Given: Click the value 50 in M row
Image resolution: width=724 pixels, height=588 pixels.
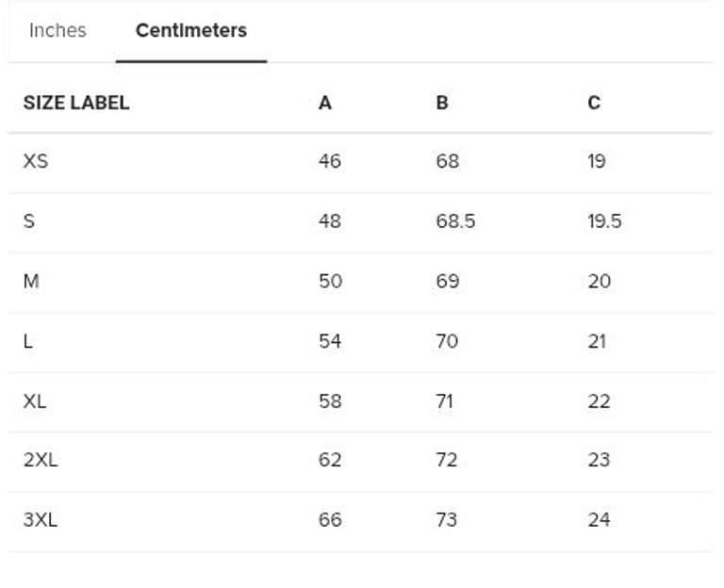Looking at the screenshot, I should pyautogui.click(x=330, y=281).
